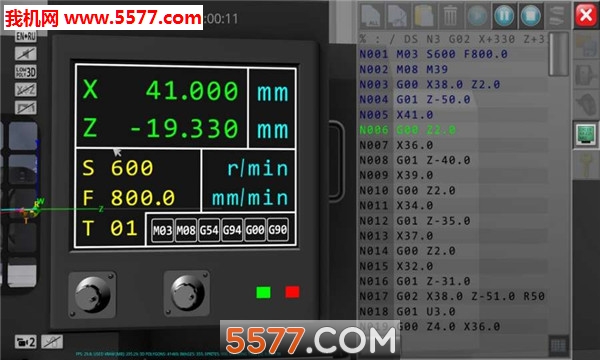This screenshot has height=360, width=600.
Task: Turn the left rotary knob on panel
Action: point(92,295)
